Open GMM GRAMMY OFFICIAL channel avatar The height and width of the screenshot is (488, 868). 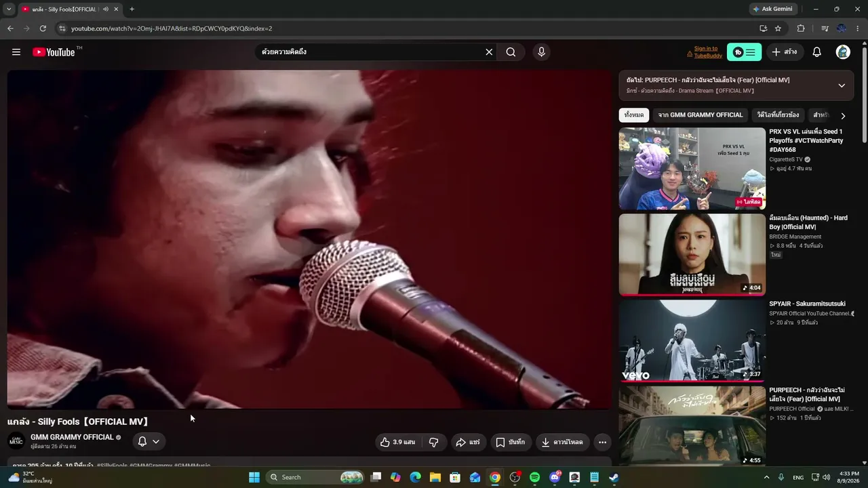16,441
